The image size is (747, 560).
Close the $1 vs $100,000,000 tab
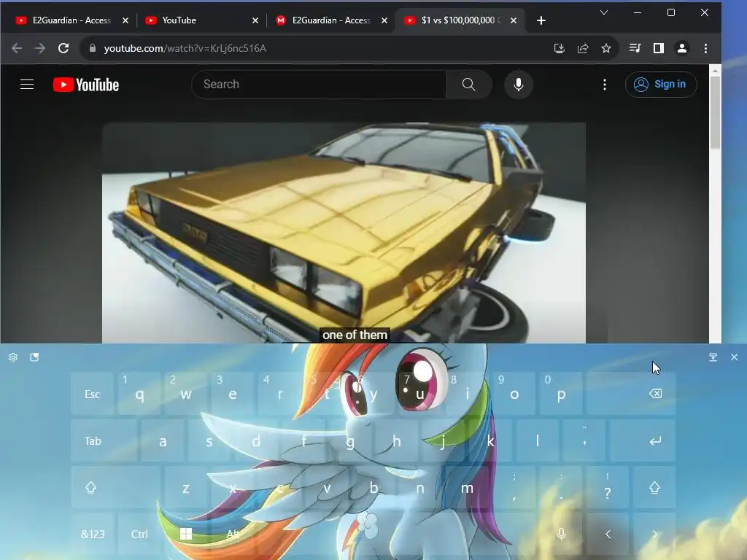513,20
